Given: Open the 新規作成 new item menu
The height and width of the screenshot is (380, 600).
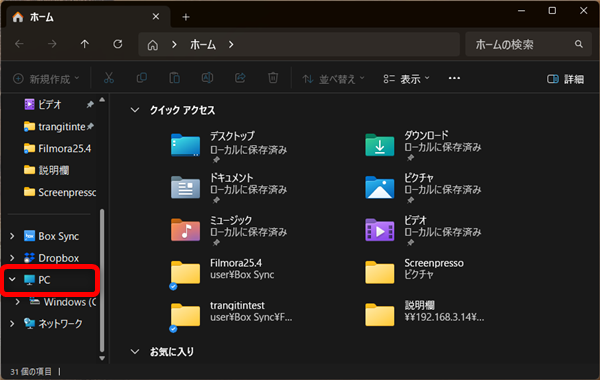Looking at the screenshot, I should (x=46, y=79).
